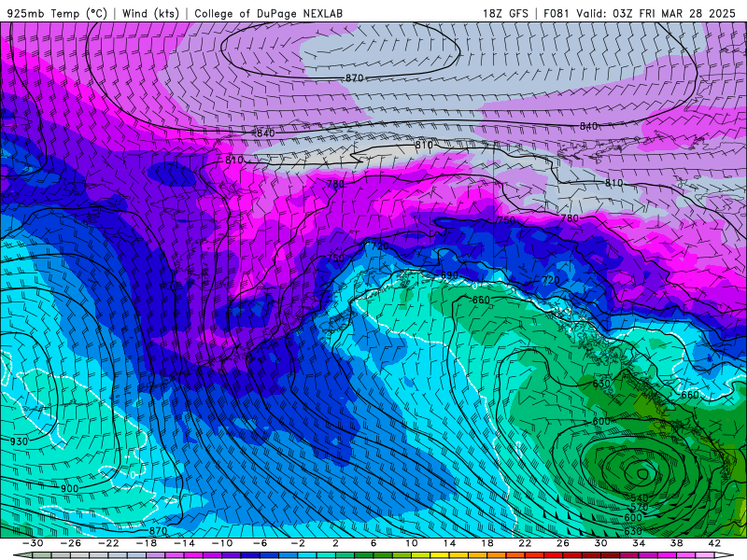Click the 'Wind (kts)' header label

[150, 13]
